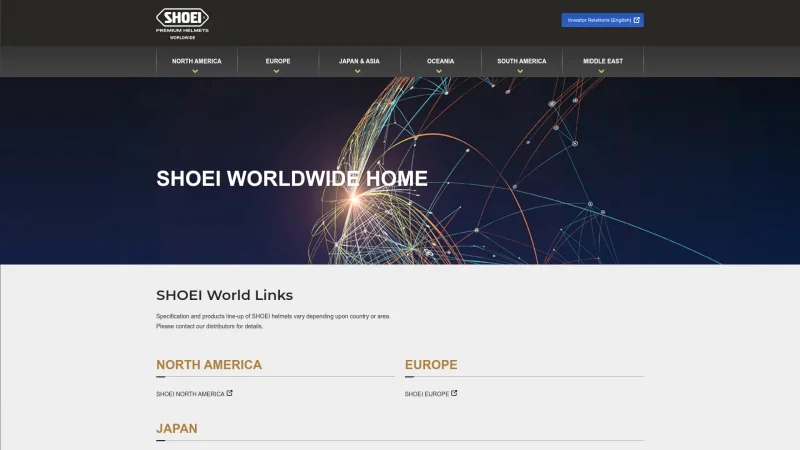
Task: Click the gold EUROPE section heading
Action: 431,365
